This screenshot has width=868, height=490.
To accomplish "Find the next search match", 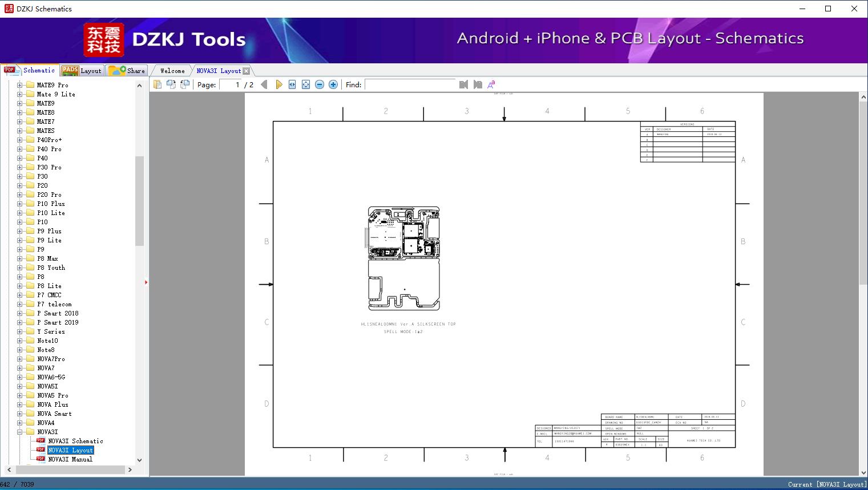I will click(478, 84).
